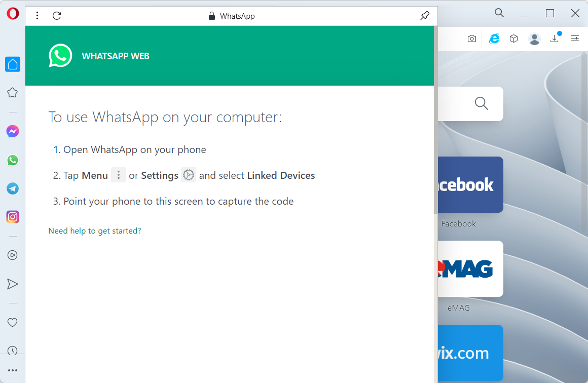Open the heart Pinboards icon in sidebar
This screenshot has width=588, height=383.
12,322
